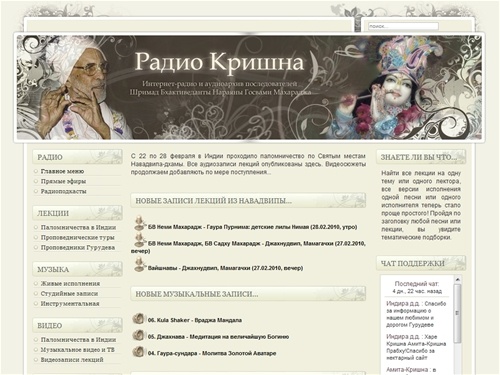
Task: Open "Музыкальное видео и ТВ" link
Action: coord(78,350)
